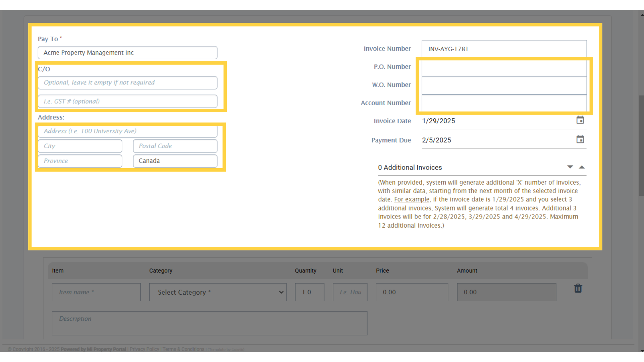
Task: Click the GST number optional field
Action: click(127, 101)
